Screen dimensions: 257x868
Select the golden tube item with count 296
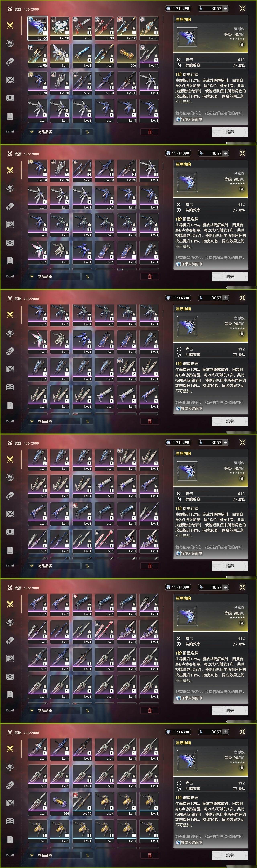pos(127,56)
